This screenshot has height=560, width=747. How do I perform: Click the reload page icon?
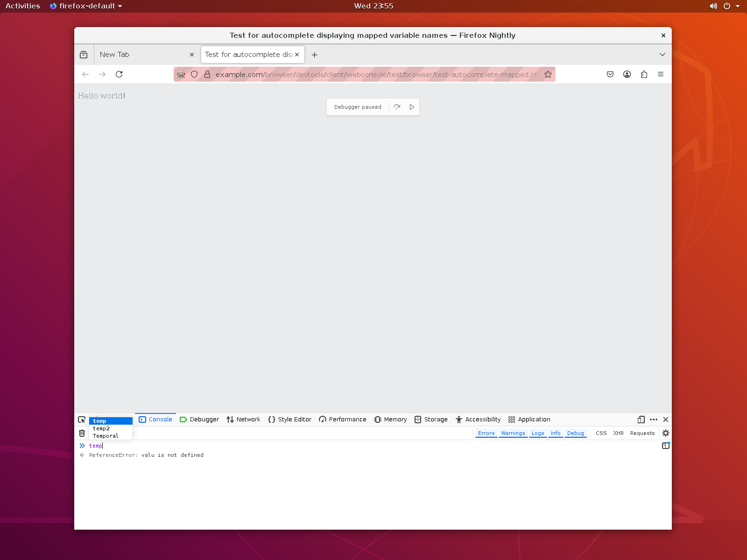(x=119, y=74)
